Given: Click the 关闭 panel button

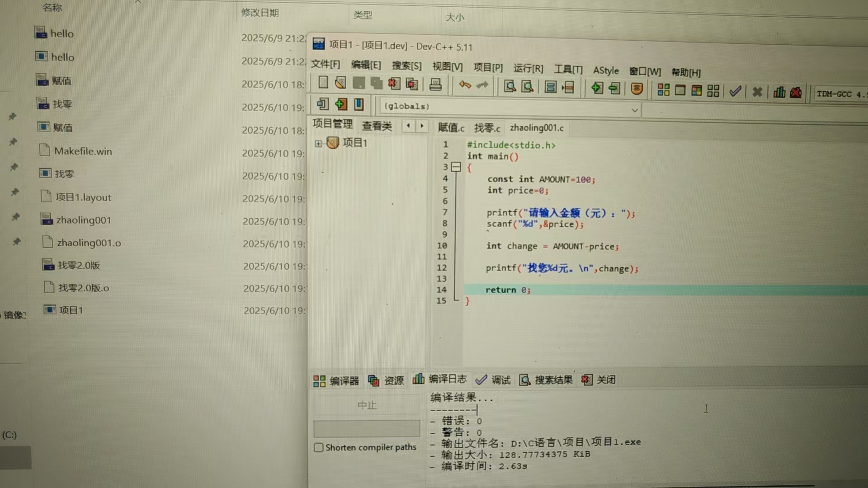Looking at the screenshot, I should [599, 380].
